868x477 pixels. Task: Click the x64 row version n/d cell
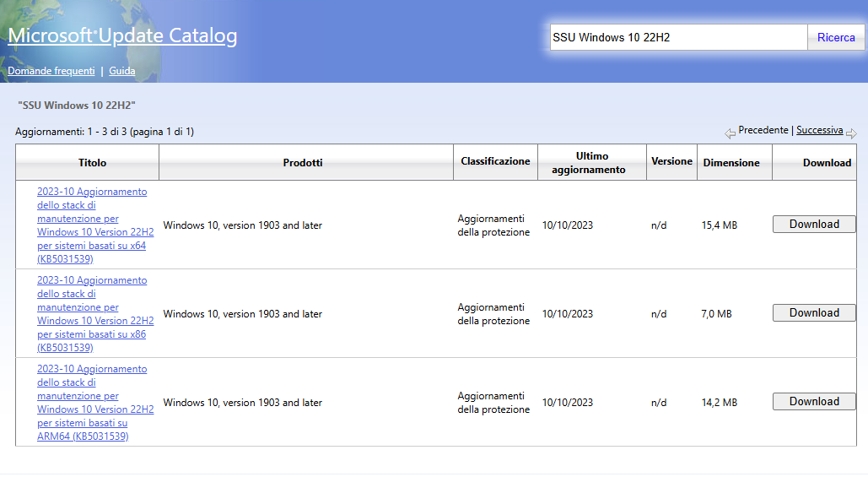click(659, 225)
